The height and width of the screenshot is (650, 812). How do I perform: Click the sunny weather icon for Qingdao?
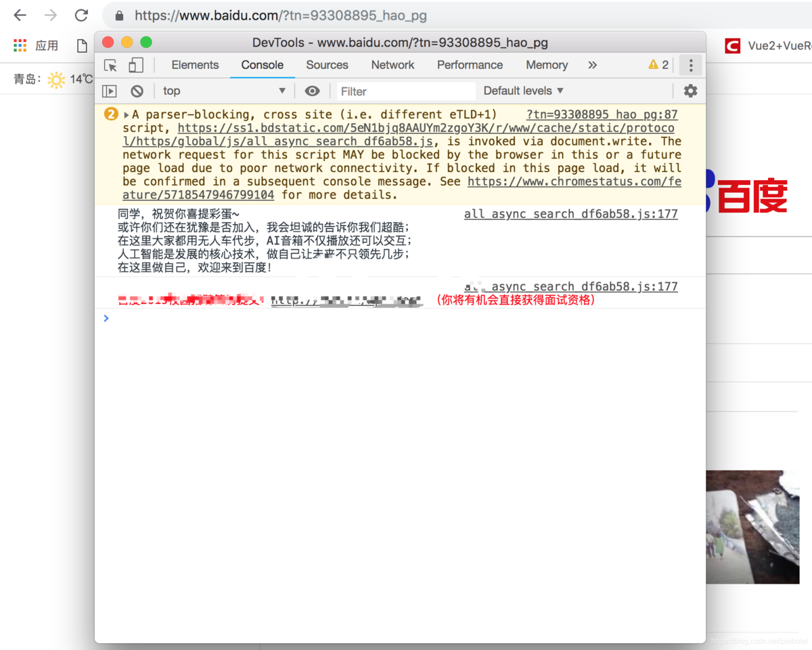pyautogui.click(x=56, y=80)
